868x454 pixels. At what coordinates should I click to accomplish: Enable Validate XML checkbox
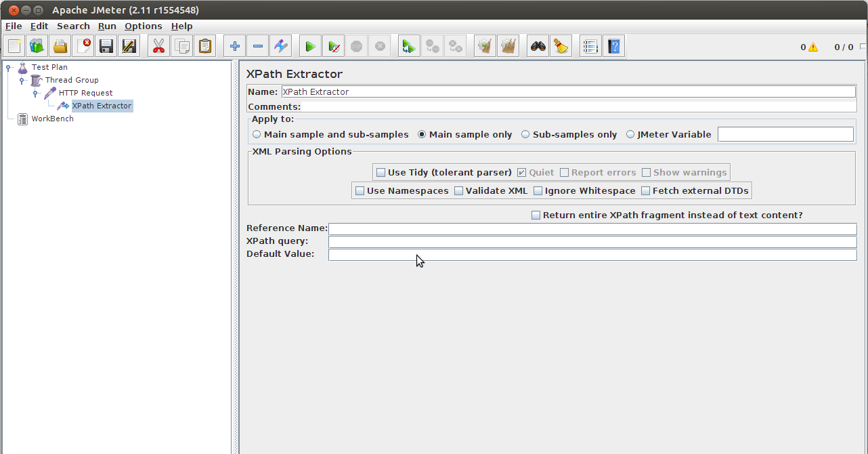(458, 190)
